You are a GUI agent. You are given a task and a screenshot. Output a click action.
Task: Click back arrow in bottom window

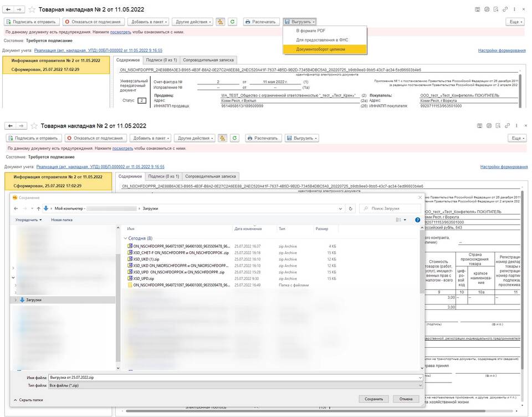point(10,126)
